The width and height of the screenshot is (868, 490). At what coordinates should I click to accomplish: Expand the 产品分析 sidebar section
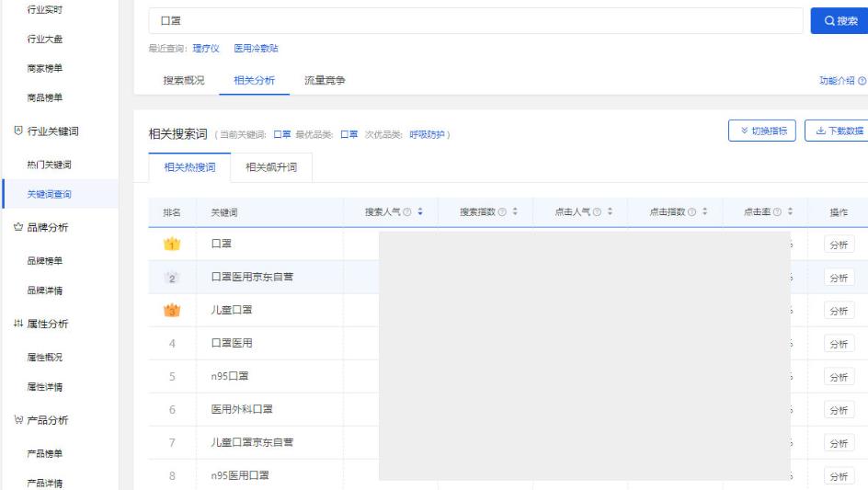click(x=48, y=420)
